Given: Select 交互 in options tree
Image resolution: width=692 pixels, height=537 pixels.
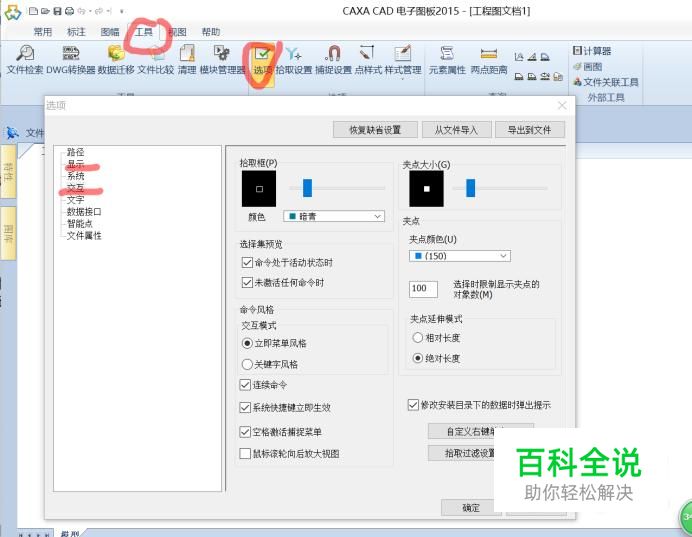Looking at the screenshot, I should [75, 188].
